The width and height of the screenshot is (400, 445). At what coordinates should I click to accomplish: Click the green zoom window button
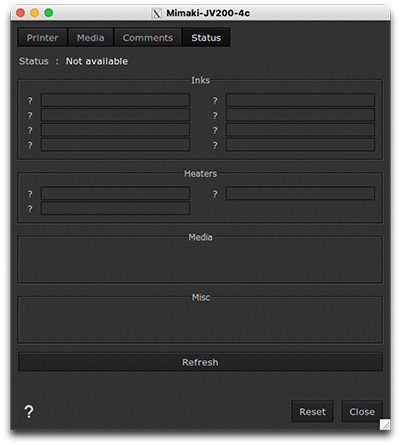49,13
